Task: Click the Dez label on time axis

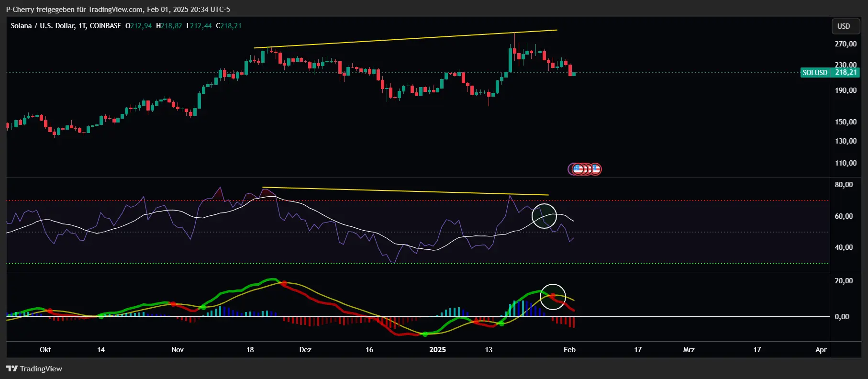Action: [305, 350]
